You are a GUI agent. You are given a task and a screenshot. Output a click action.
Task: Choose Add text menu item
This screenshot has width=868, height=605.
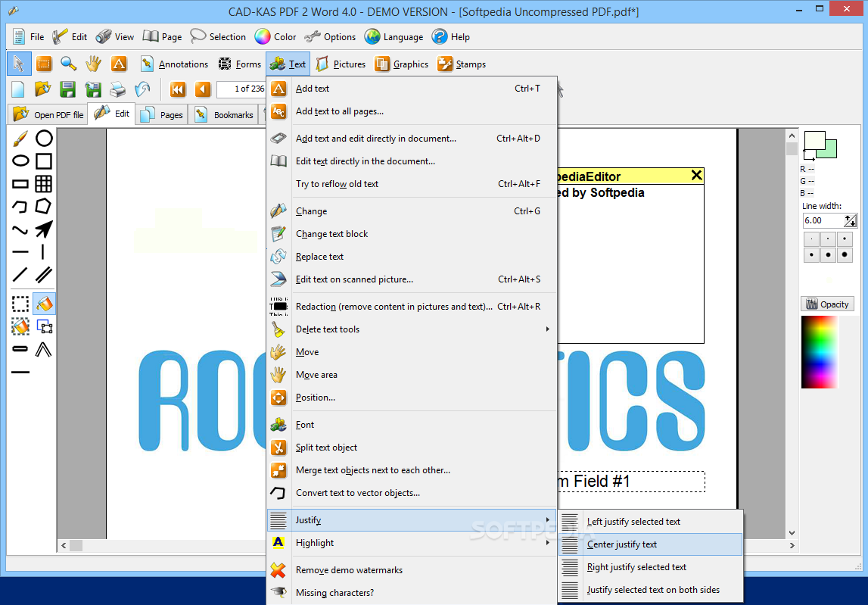pyautogui.click(x=412, y=89)
